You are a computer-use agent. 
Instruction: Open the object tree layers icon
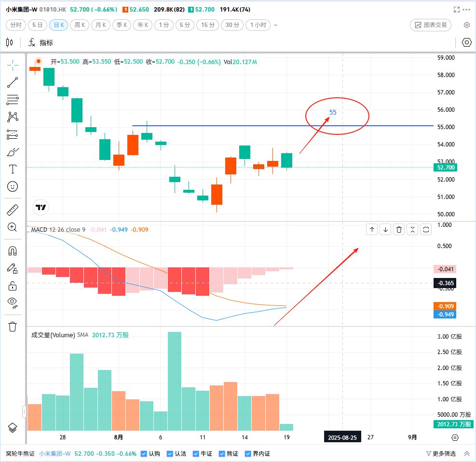(13, 428)
